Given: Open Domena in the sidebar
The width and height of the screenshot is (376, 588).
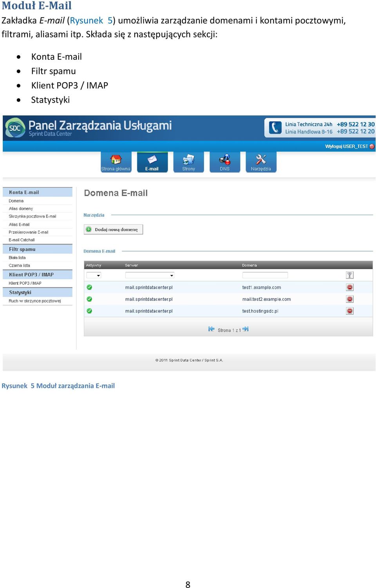Looking at the screenshot, I should point(16,201).
